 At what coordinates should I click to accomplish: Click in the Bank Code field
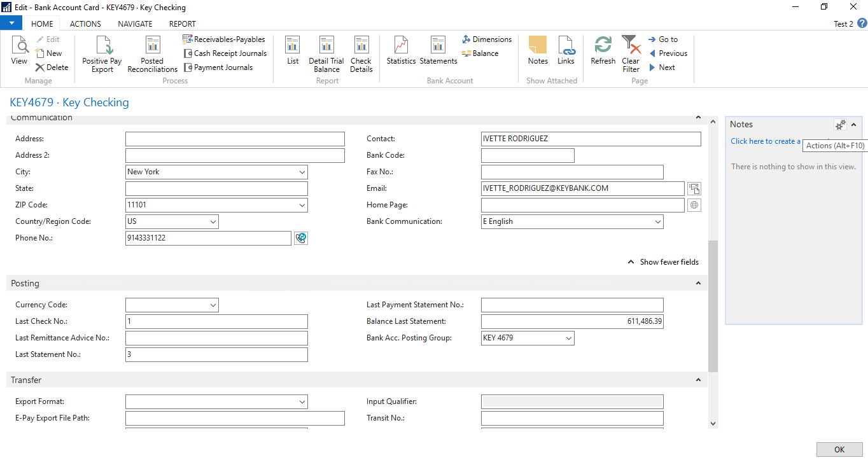click(x=528, y=155)
